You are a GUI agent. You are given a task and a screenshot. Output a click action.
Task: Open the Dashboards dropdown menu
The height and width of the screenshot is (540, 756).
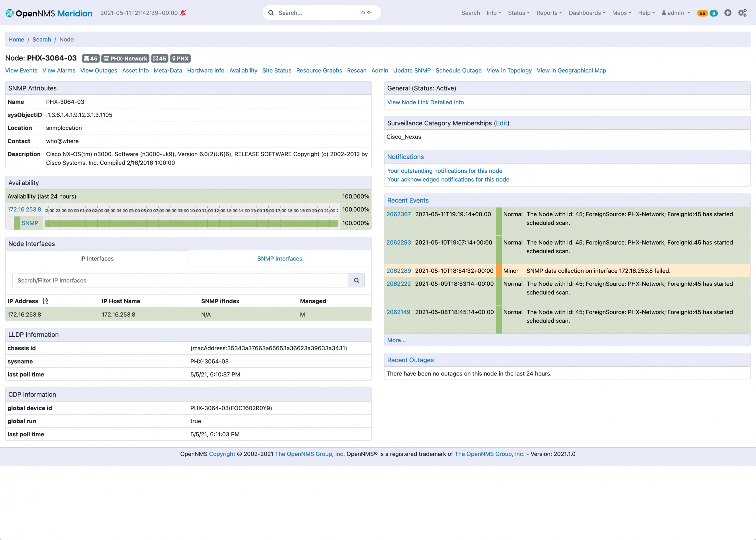(x=587, y=13)
